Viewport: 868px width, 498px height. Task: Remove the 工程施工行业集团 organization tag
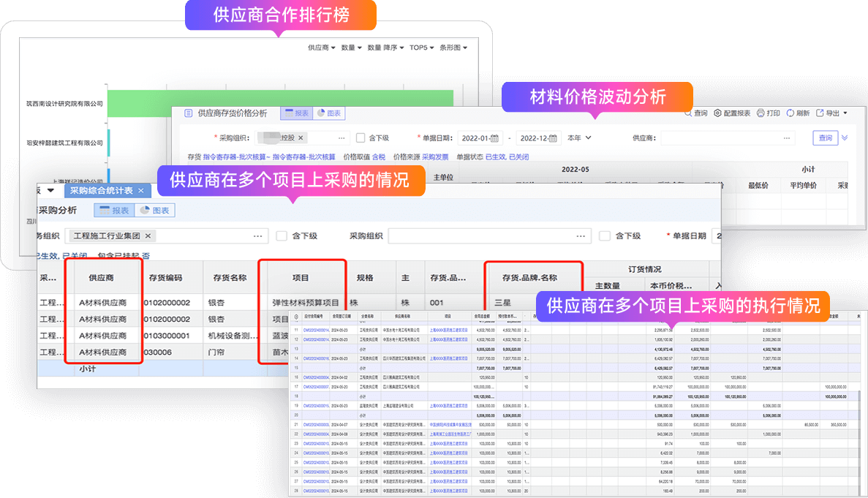148,236
